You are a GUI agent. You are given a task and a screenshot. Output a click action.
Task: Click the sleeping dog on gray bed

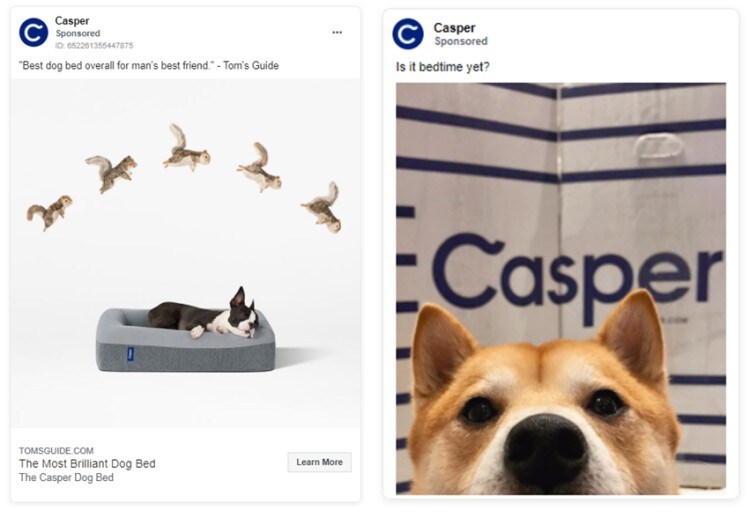(204, 313)
